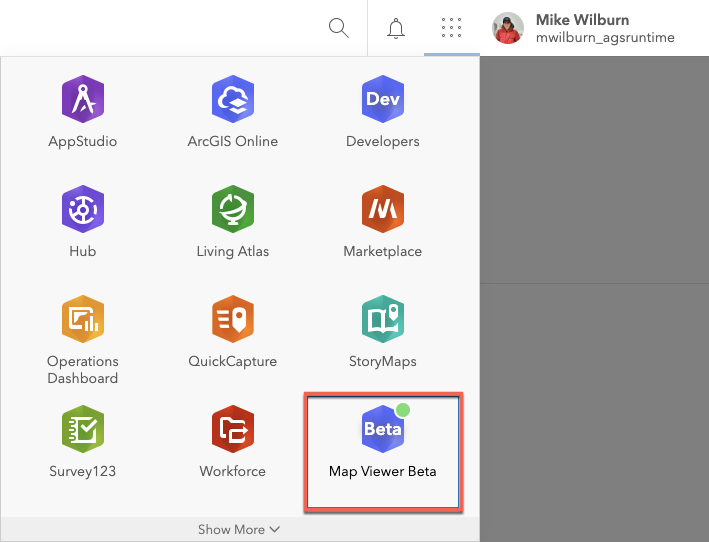709x542 pixels.
Task: Click the Workforce label text
Action: coord(233,471)
